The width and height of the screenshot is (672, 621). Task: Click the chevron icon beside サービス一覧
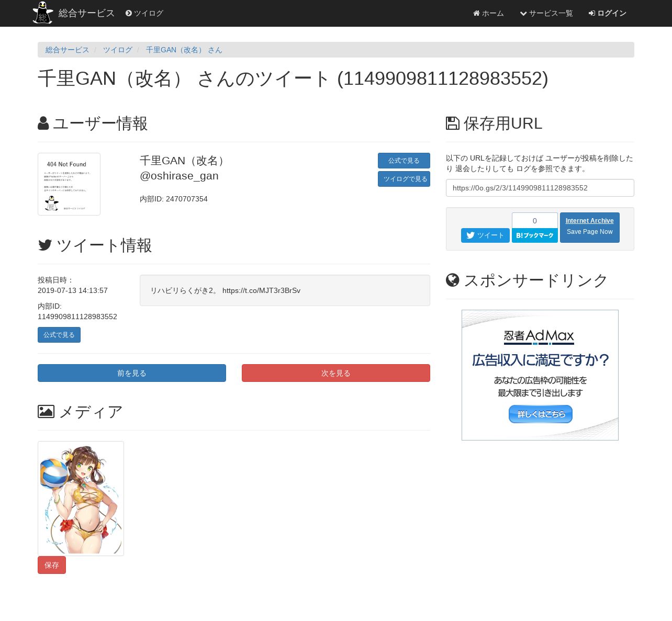point(523,13)
